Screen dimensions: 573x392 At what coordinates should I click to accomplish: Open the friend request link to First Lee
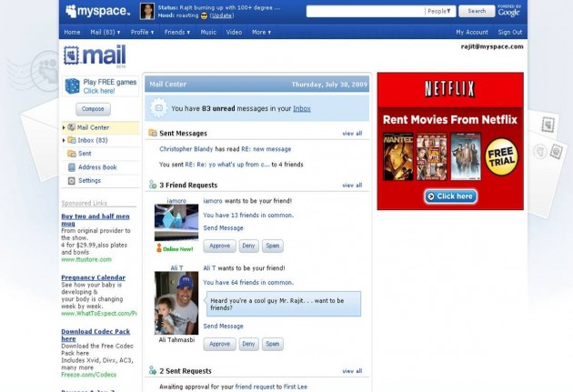click(x=253, y=387)
